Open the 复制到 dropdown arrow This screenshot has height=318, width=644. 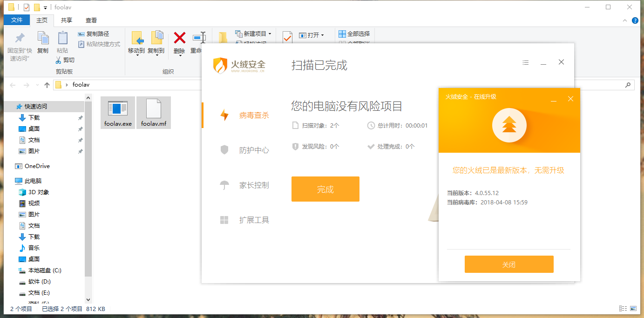[156, 56]
